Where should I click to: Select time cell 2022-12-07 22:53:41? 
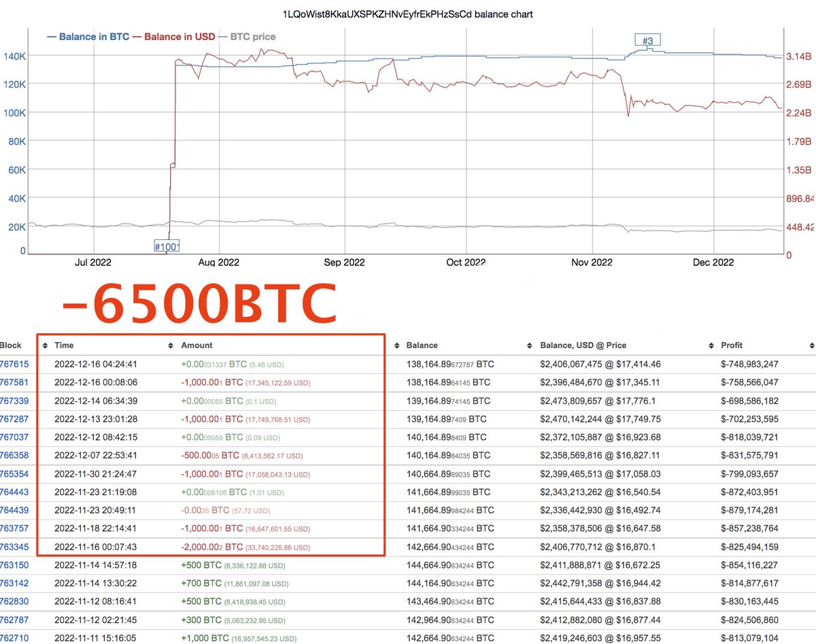point(97,456)
